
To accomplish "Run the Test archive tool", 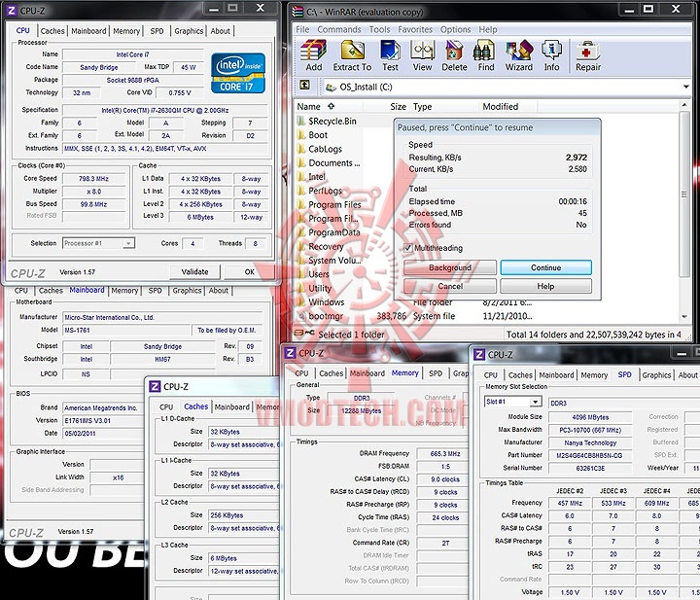I will 390,55.
